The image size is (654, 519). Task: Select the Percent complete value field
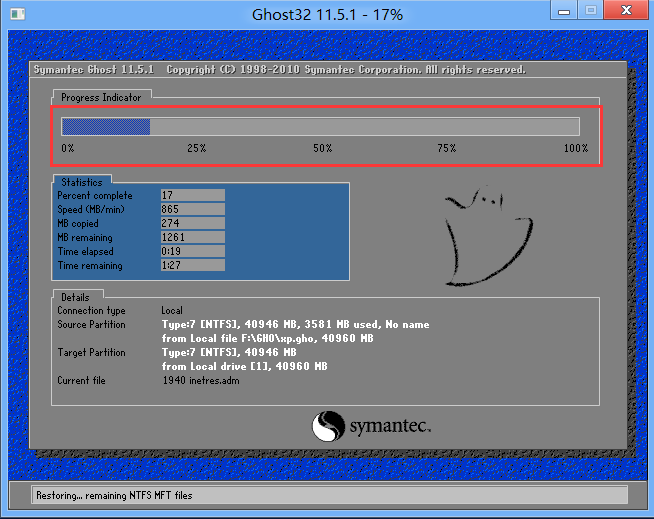pos(192,196)
